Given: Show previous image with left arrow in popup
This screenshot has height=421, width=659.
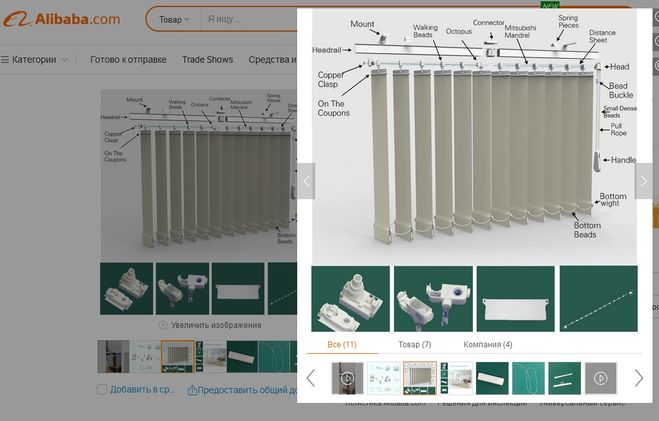Looking at the screenshot, I should point(308,181).
